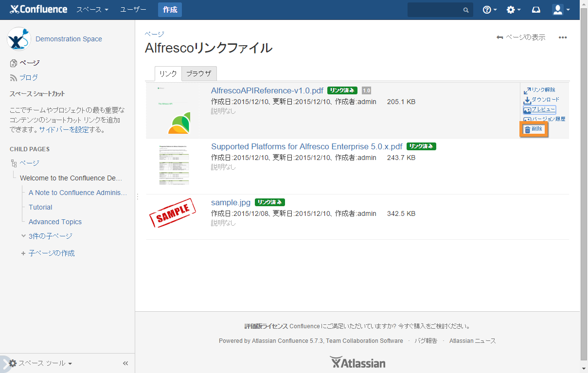Click the 243.7 KB file size

[401, 158]
